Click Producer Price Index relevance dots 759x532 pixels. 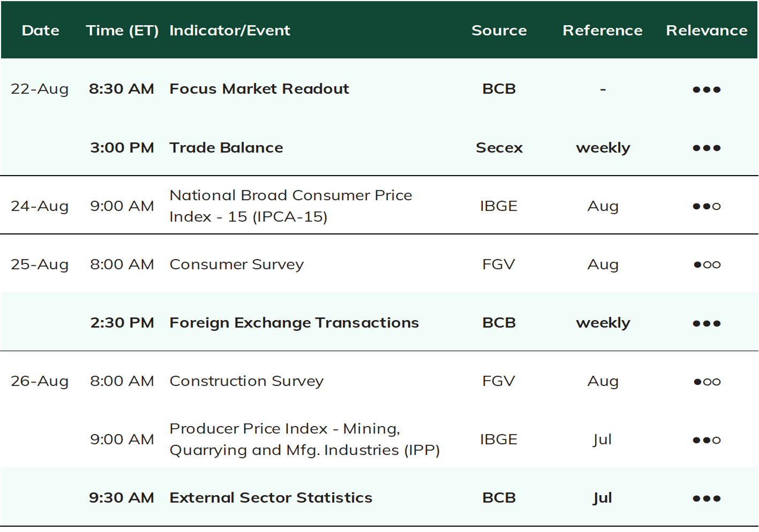[x=707, y=440]
